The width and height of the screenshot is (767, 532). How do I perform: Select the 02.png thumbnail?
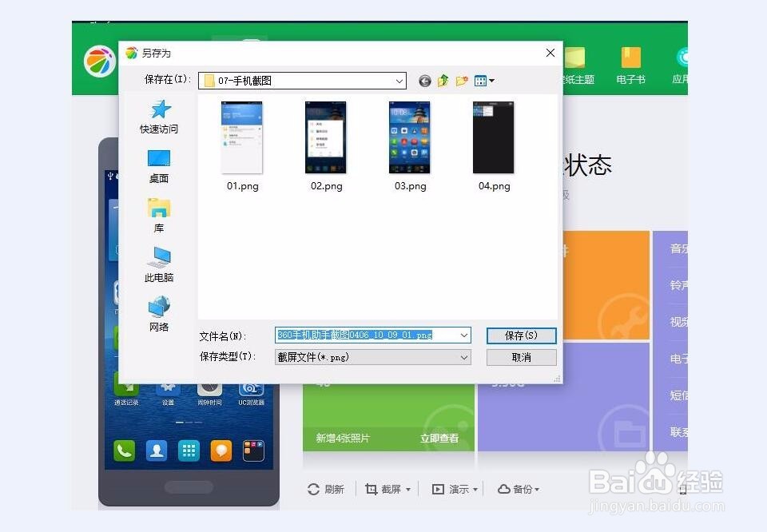tap(325, 137)
